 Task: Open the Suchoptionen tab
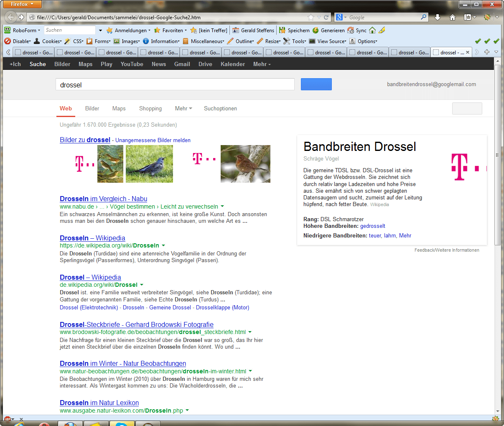coord(220,108)
